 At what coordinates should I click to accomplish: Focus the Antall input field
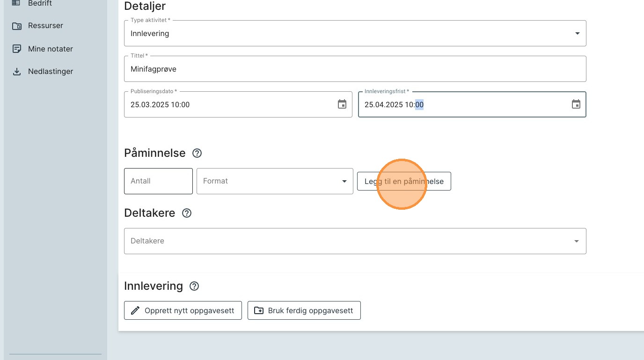point(158,181)
